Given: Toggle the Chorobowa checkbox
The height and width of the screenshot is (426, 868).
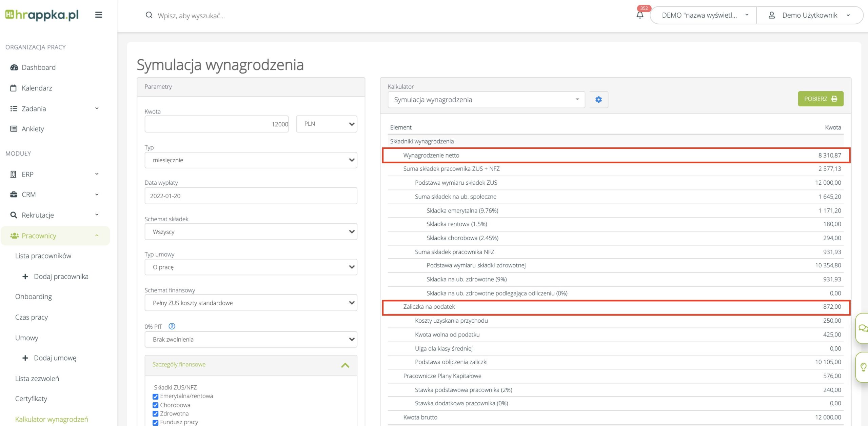Looking at the screenshot, I should point(156,405).
